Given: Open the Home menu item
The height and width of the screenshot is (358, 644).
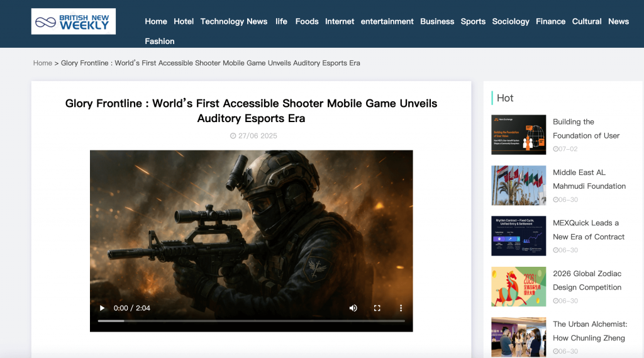Looking at the screenshot, I should (x=156, y=21).
